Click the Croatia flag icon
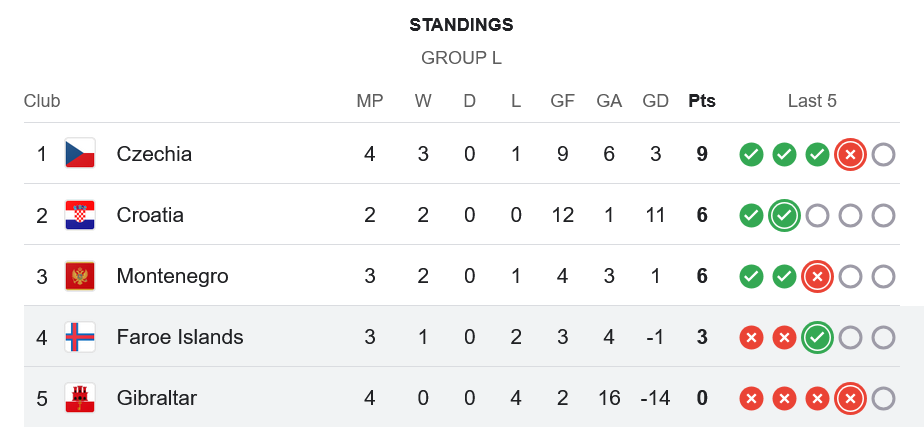The image size is (924, 445). point(79,215)
